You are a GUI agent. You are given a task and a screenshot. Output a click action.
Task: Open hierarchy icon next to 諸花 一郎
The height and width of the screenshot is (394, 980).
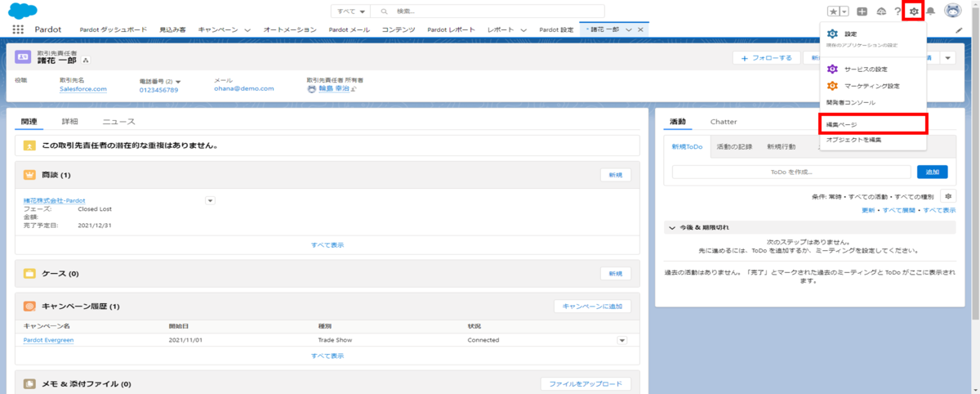point(86,60)
